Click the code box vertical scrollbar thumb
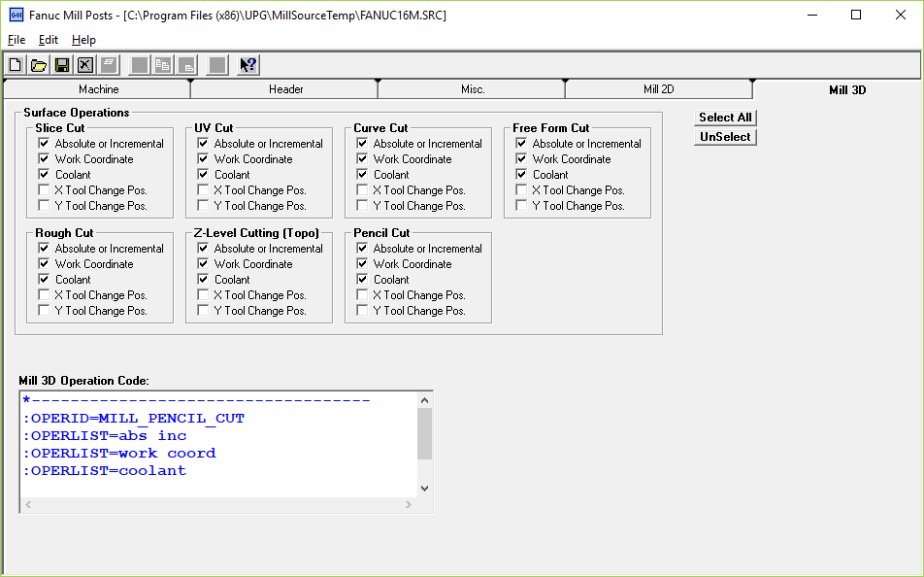Image resolution: width=924 pixels, height=577 pixels. [x=424, y=433]
